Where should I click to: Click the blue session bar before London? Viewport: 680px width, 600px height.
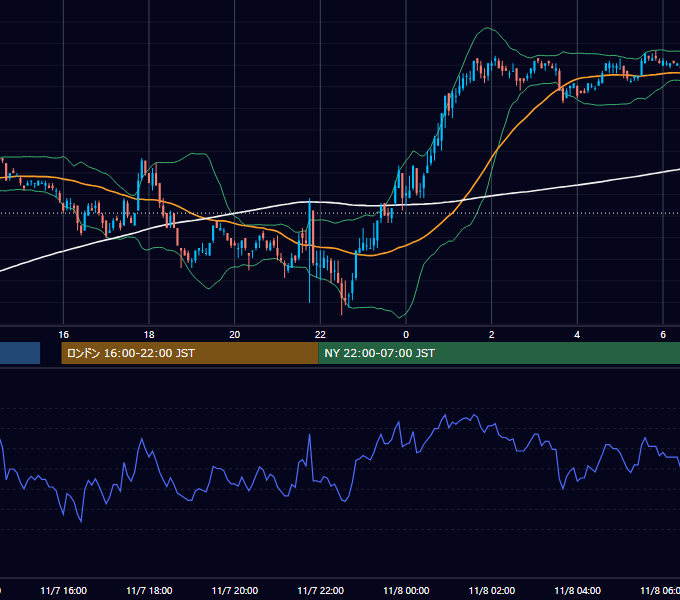click(20, 353)
